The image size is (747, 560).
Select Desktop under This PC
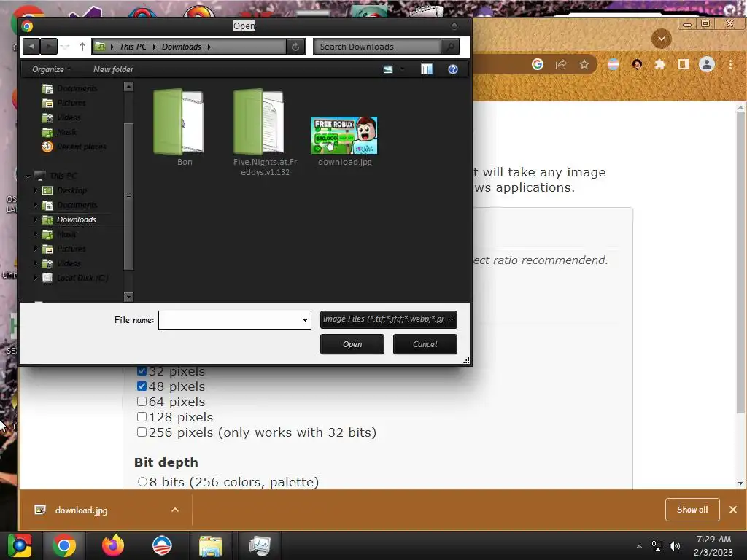point(72,190)
